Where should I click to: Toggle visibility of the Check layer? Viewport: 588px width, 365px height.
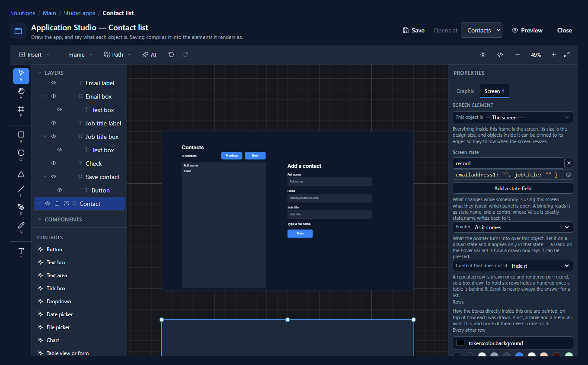pos(54,163)
